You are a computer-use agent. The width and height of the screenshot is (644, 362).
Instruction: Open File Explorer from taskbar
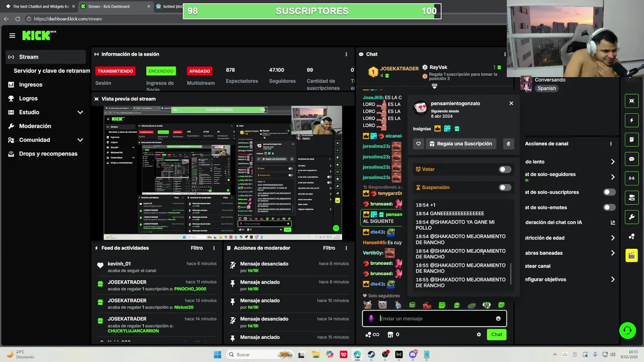(x=315, y=354)
